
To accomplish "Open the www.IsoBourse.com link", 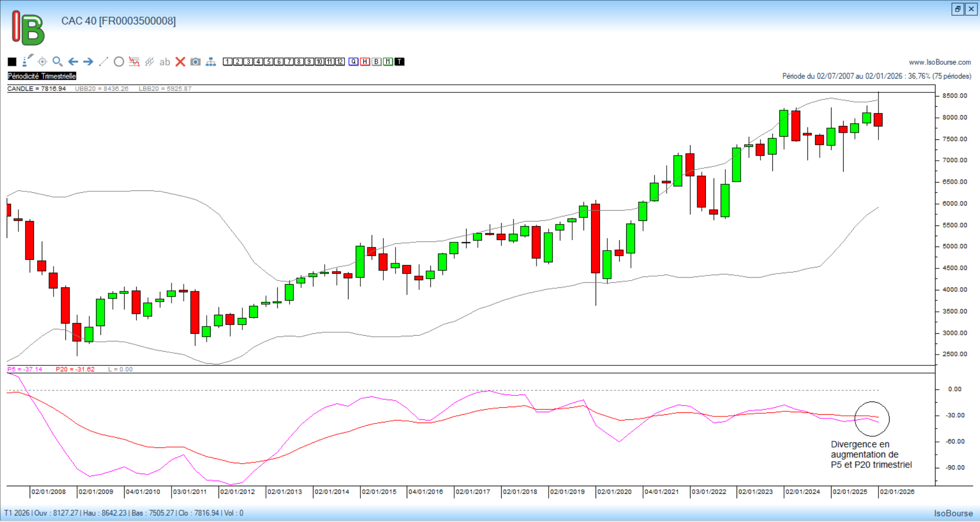I will point(940,62).
